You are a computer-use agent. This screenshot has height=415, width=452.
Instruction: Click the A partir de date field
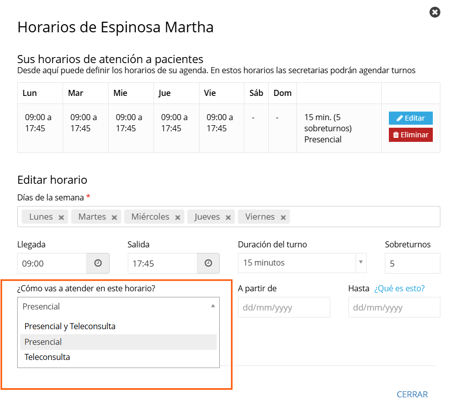(x=284, y=307)
